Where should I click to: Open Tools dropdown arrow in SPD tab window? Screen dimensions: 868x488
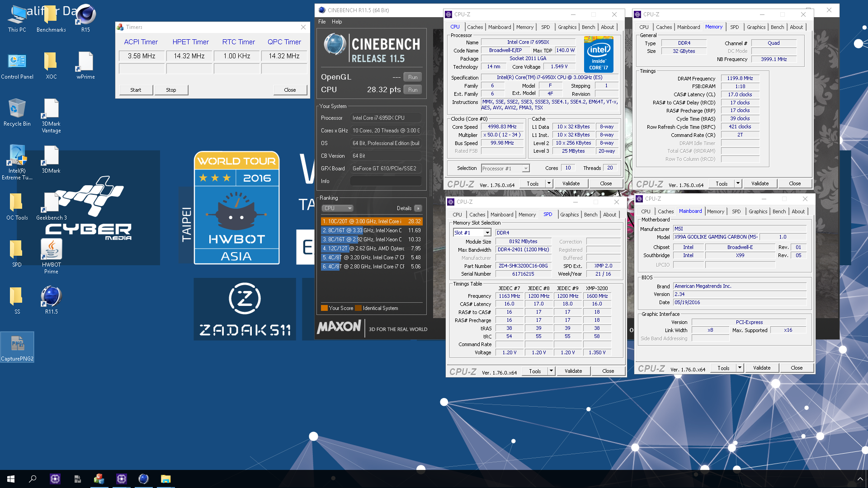[551, 371]
